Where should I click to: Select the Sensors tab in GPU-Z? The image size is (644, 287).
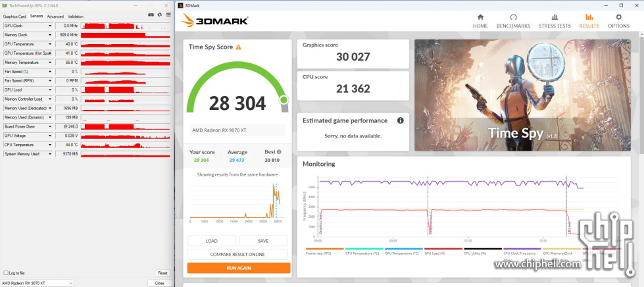37,16
